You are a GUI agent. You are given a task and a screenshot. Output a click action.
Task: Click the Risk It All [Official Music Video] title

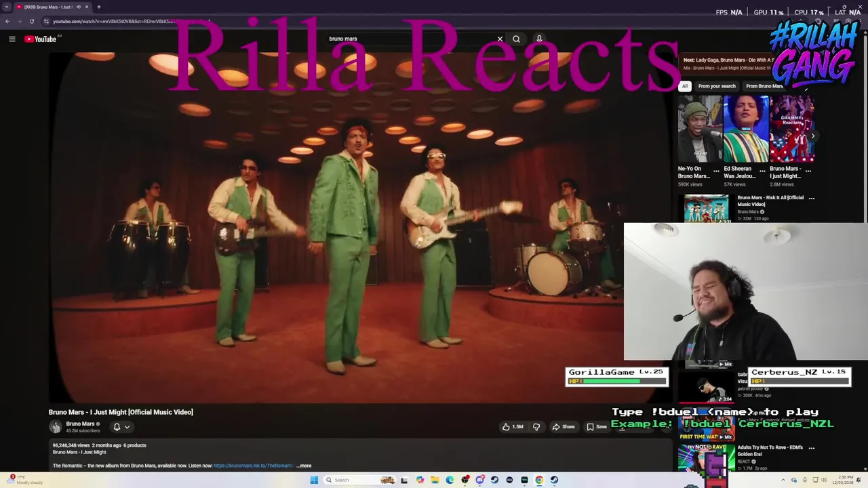pyautogui.click(x=770, y=201)
